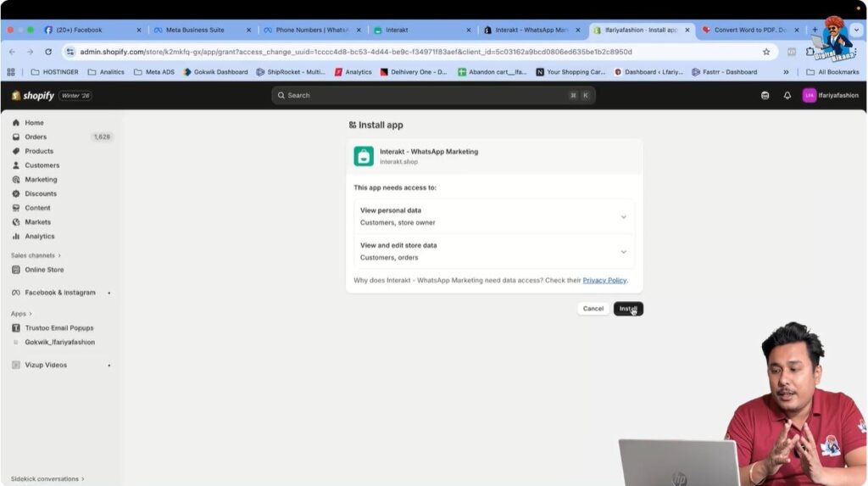Show more bookmarks chevron
Viewport: 868px width, 486px height.
(x=786, y=72)
